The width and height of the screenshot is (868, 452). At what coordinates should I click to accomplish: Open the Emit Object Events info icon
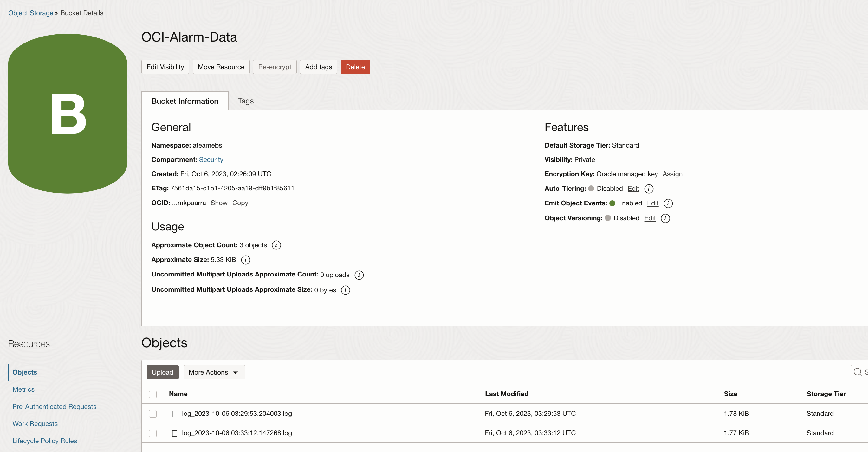pyautogui.click(x=668, y=203)
